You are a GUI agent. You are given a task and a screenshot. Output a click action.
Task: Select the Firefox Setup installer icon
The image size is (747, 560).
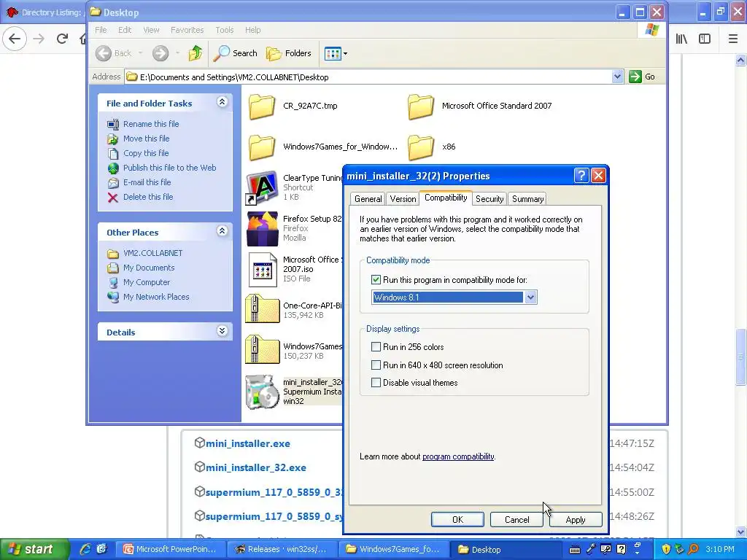pos(262,228)
